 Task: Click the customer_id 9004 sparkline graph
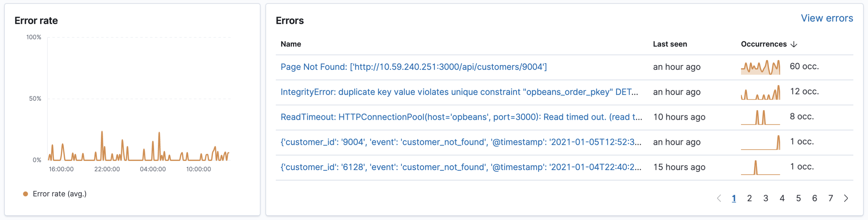click(x=760, y=142)
